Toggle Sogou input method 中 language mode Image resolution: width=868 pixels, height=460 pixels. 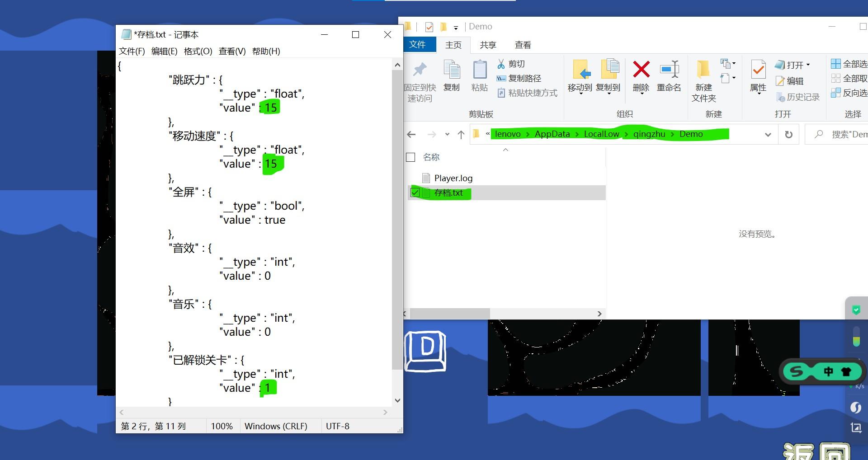point(828,371)
